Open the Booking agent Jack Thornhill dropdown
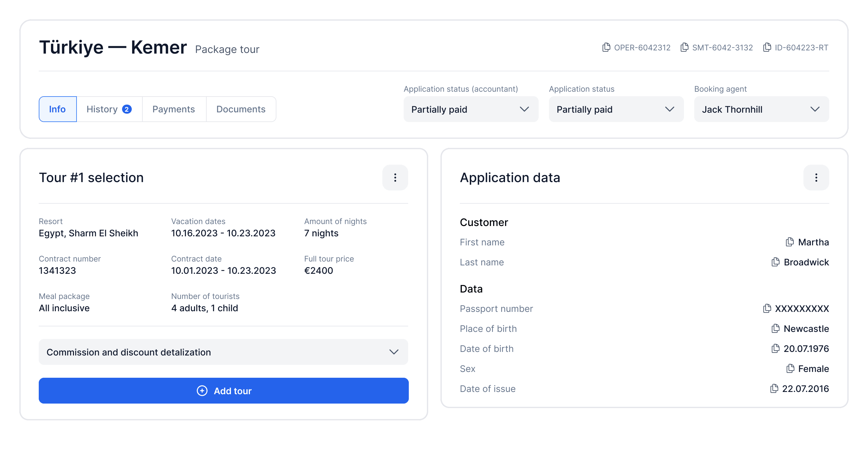Image resolution: width=868 pixels, height=452 pixels. pyautogui.click(x=761, y=109)
